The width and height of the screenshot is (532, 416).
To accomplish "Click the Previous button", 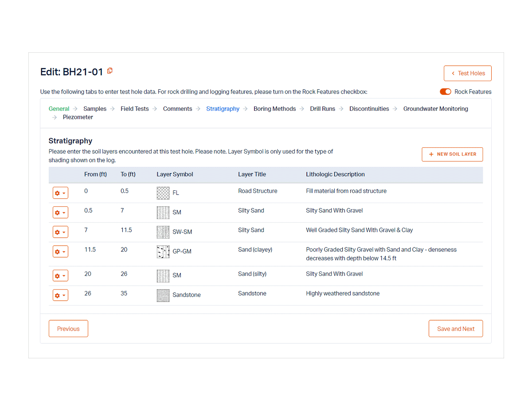I will (68, 329).
